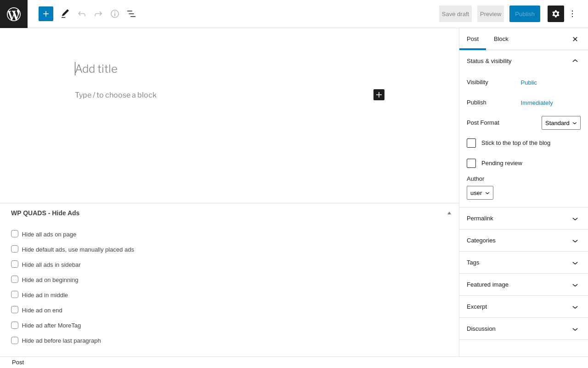Collapse Status & visibility panel

tap(524, 61)
